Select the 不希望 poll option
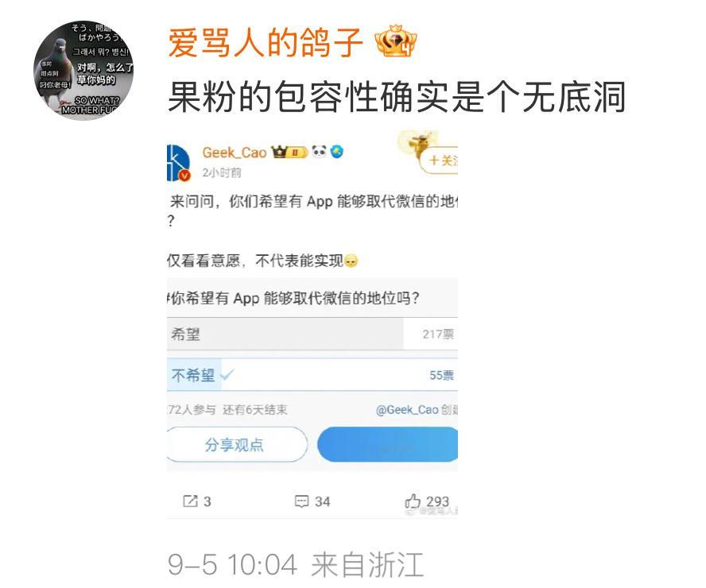This screenshot has width=706, height=588. (312, 375)
